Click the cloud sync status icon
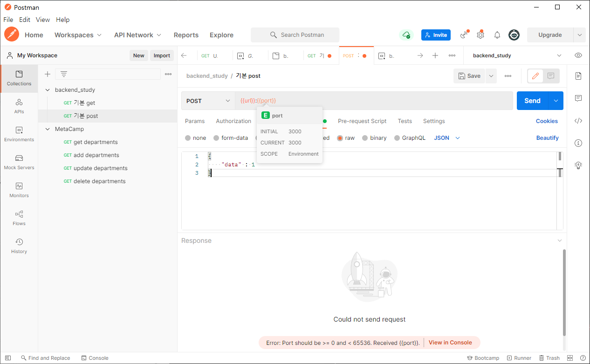 click(406, 35)
